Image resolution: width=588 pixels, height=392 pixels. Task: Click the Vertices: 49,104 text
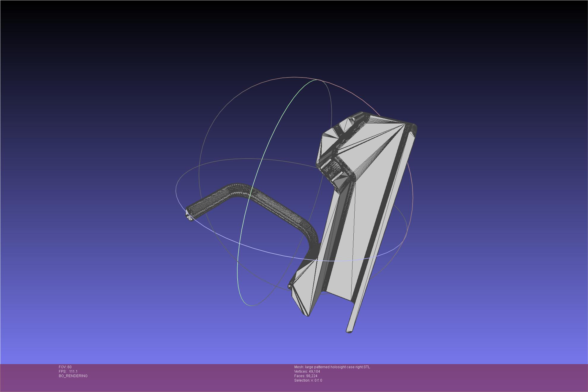click(x=307, y=372)
